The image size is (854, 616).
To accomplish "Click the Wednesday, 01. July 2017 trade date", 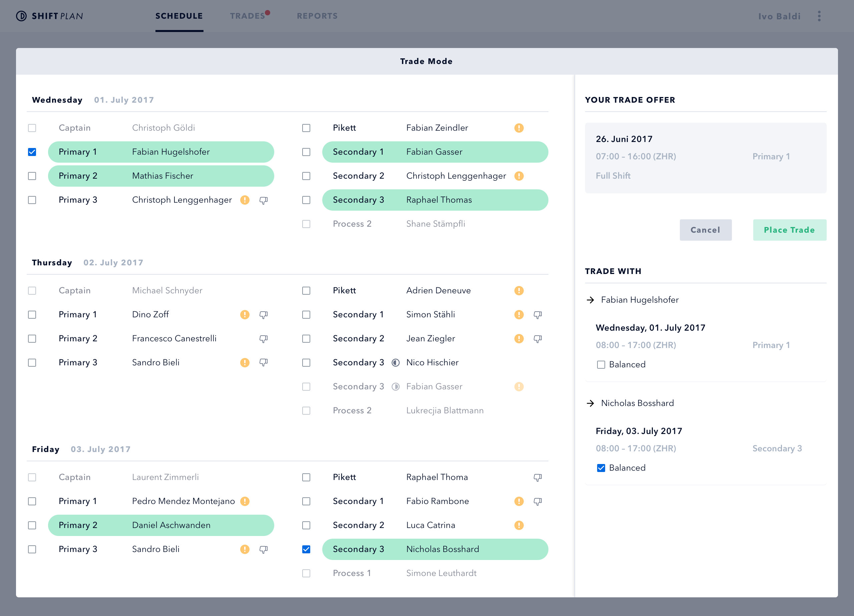I will [650, 328].
